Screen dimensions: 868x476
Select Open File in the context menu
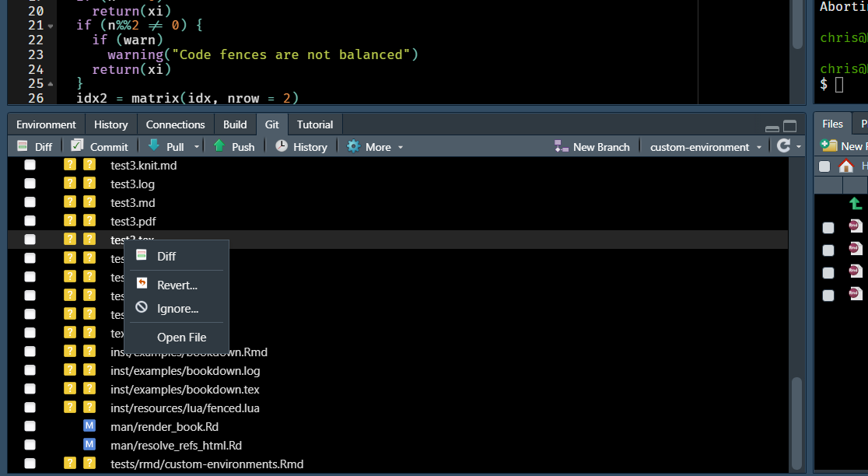[182, 337]
